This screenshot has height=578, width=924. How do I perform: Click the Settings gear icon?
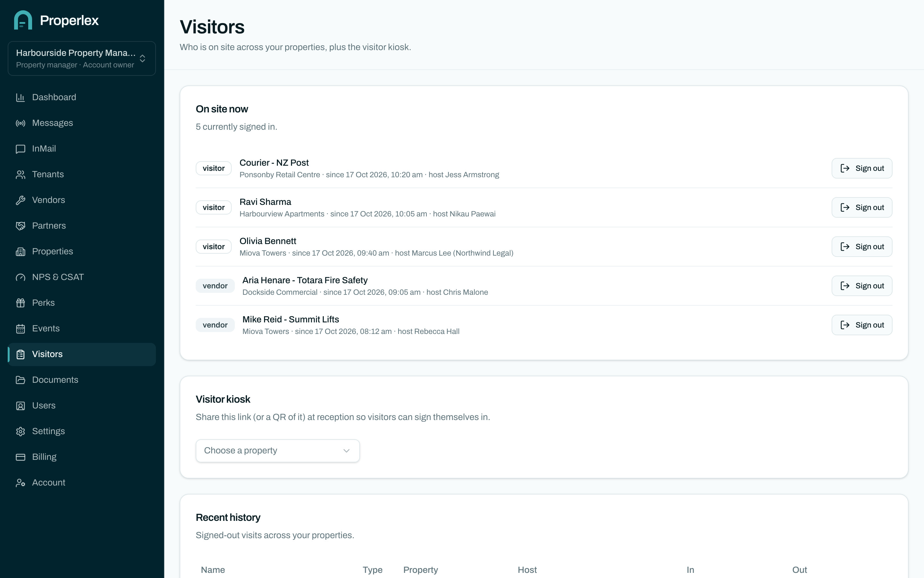(x=21, y=431)
